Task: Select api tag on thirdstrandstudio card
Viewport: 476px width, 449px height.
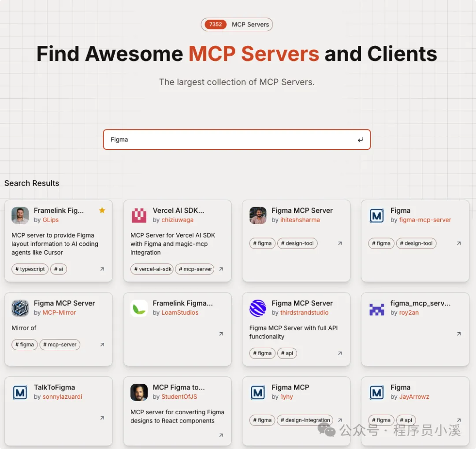Action: pos(287,353)
